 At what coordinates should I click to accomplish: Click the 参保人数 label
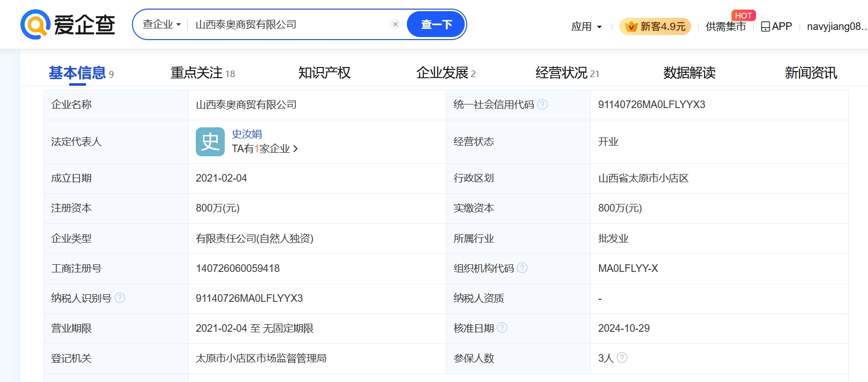pyautogui.click(x=474, y=358)
